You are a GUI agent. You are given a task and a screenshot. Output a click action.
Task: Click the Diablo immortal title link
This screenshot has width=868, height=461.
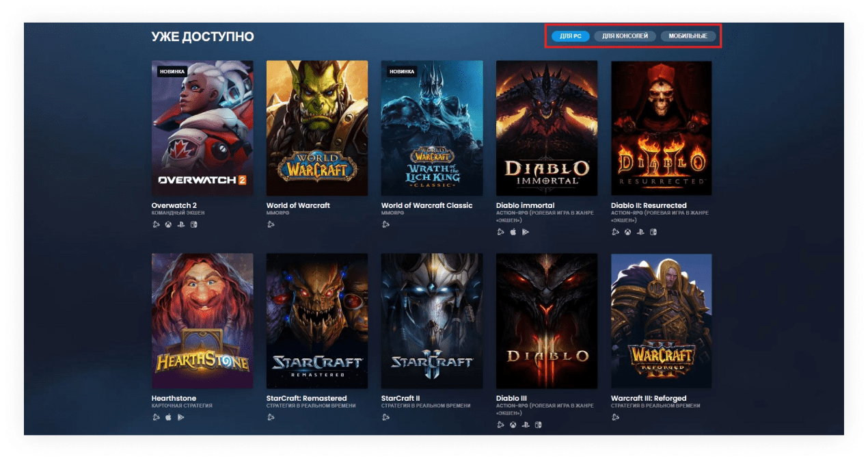[x=525, y=205]
